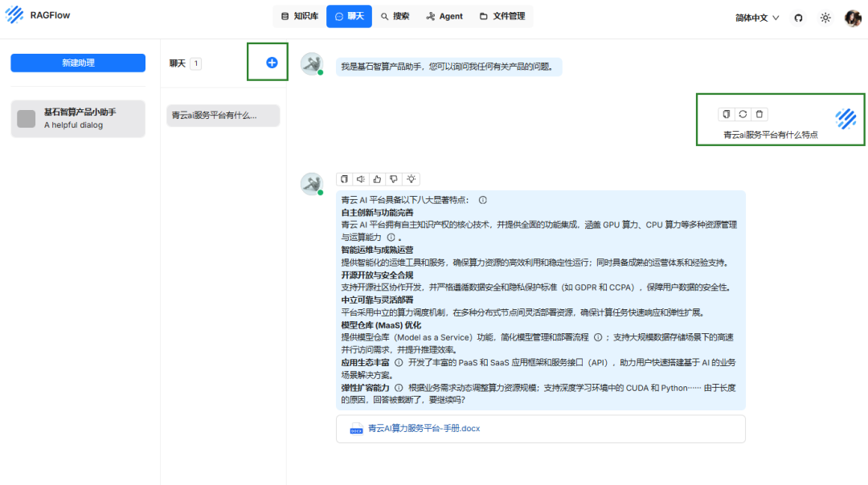Open the 知识库 tab
The width and height of the screenshot is (868, 485).
click(x=300, y=16)
